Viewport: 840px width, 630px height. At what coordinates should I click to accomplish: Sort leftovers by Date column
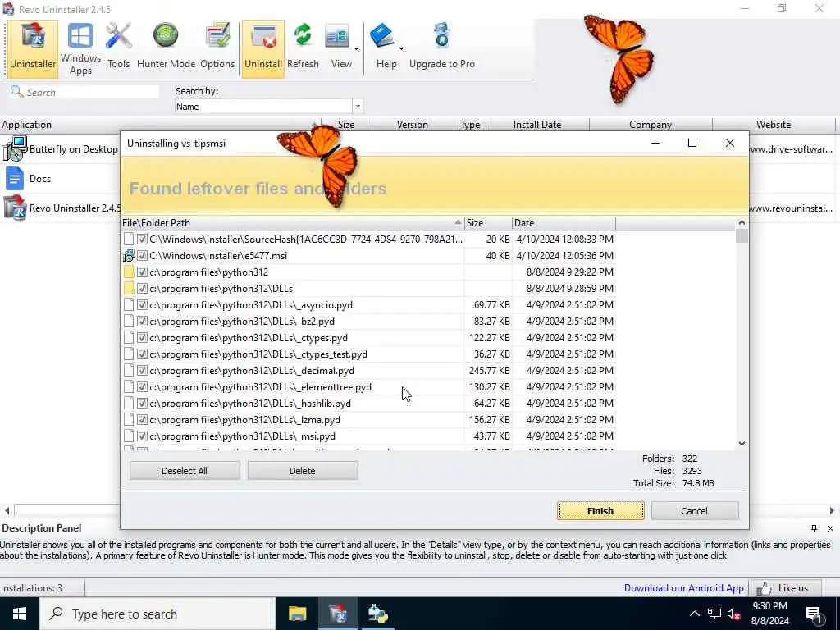[564, 223]
